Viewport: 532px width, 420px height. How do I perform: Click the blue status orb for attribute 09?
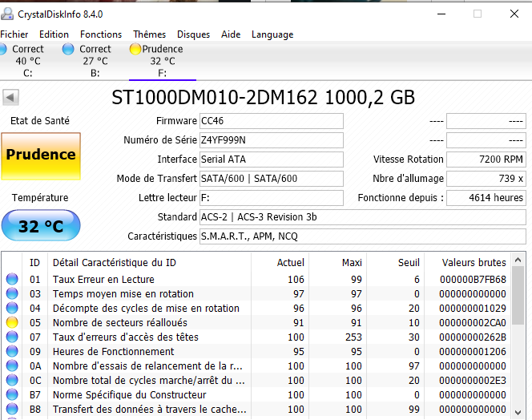12,352
